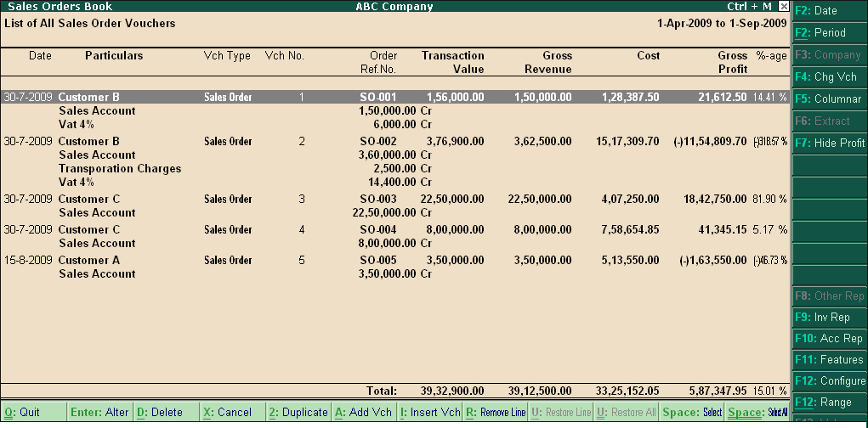Screen dimensions: 868x428
Task: Click A: Add Vch button
Action: [x=364, y=412]
